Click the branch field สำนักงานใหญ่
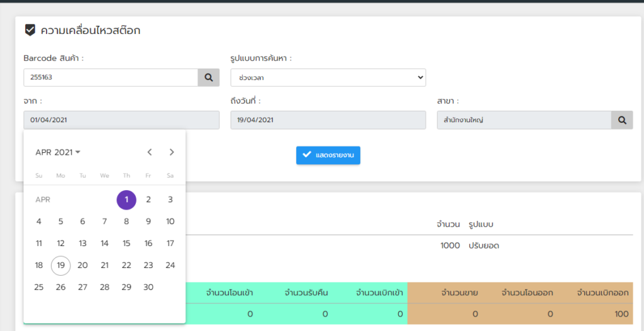644x331 pixels. tap(525, 120)
